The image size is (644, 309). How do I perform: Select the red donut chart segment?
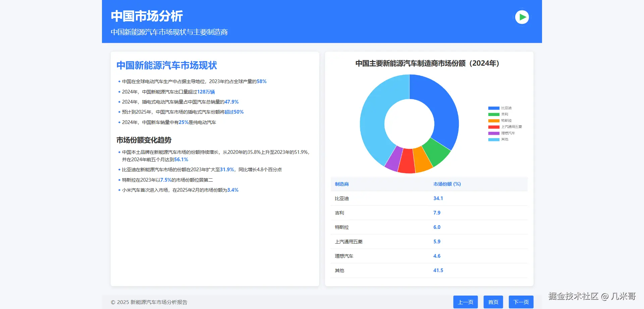point(407,162)
